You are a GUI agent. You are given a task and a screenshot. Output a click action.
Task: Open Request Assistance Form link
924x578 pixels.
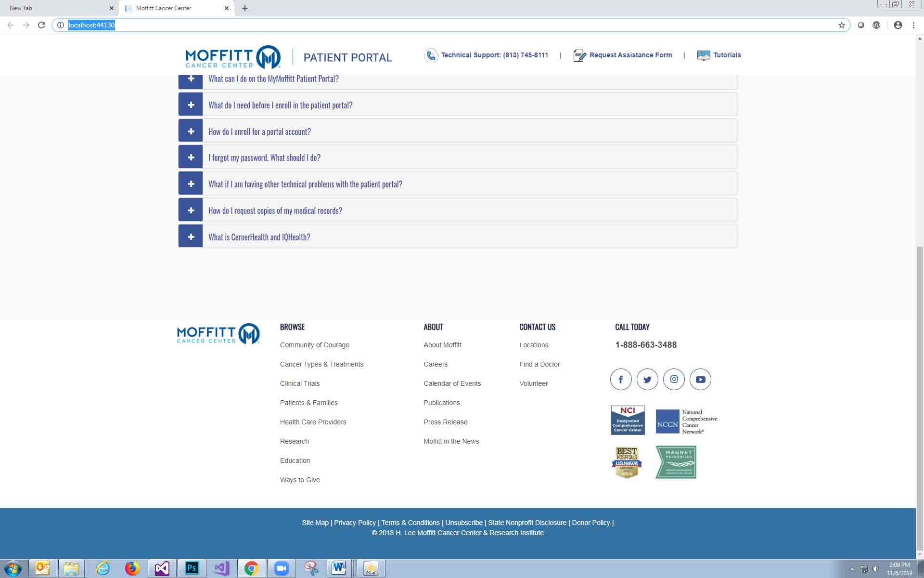(x=630, y=55)
